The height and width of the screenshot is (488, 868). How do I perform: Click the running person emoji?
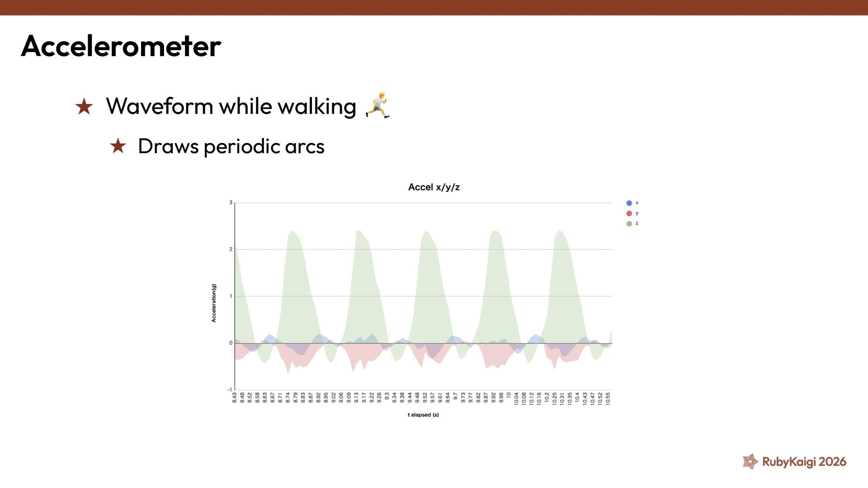point(377,105)
